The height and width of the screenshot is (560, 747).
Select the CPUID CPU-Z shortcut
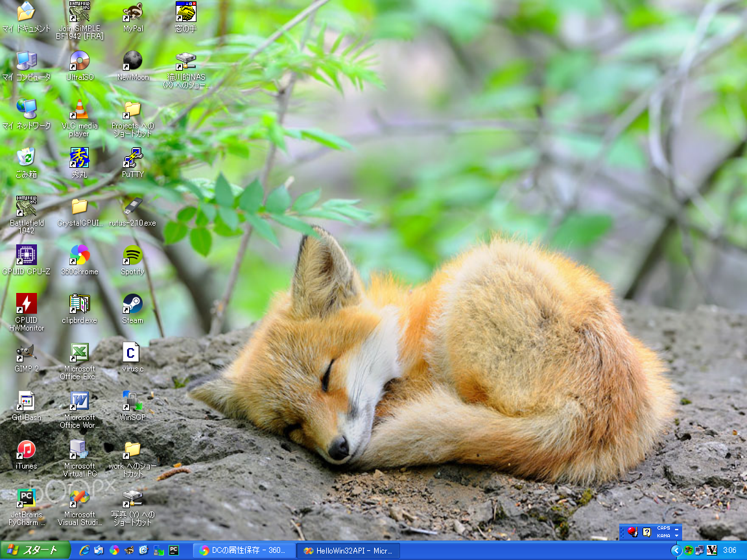(26, 260)
